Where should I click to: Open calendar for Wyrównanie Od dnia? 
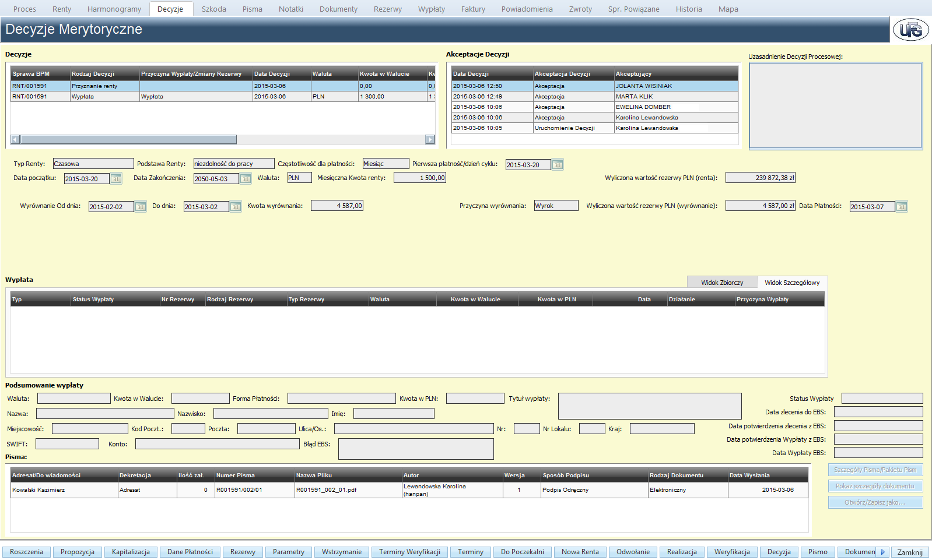click(141, 207)
